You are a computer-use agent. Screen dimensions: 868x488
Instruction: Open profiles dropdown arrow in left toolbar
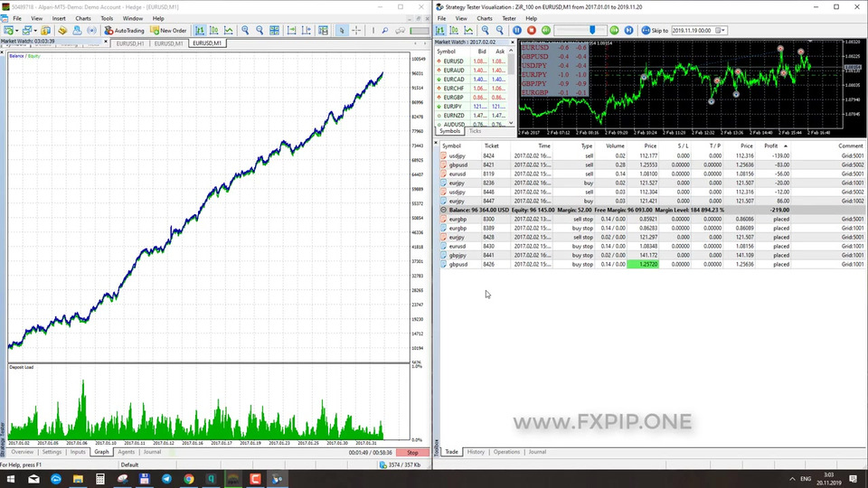coord(35,31)
